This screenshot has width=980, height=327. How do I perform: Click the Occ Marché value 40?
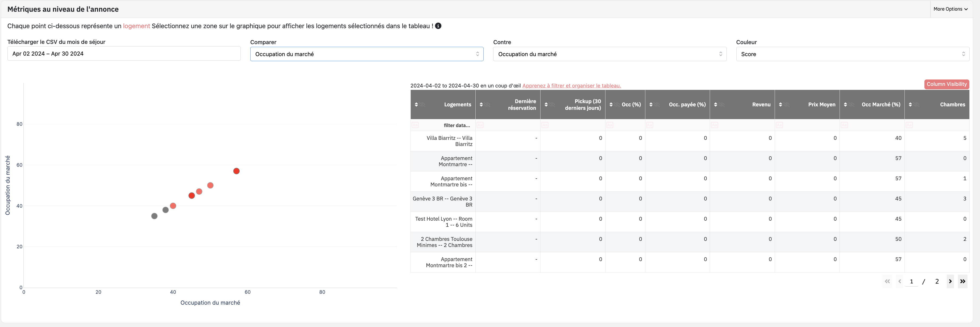pyautogui.click(x=898, y=138)
